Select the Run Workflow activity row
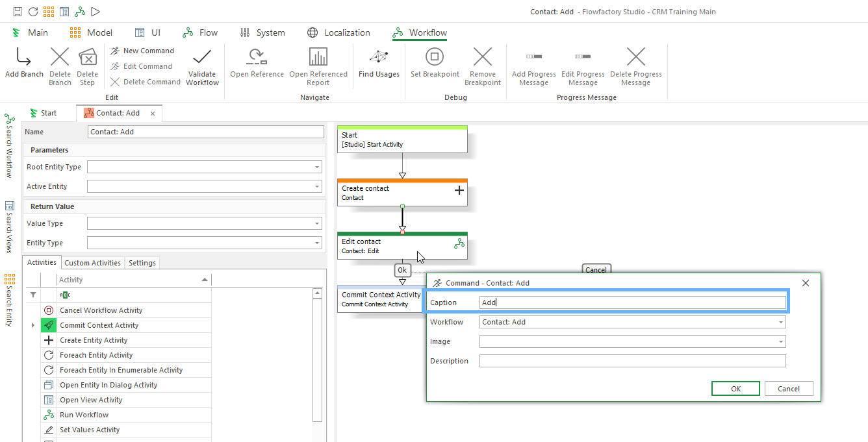868x442 pixels. pos(126,415)
